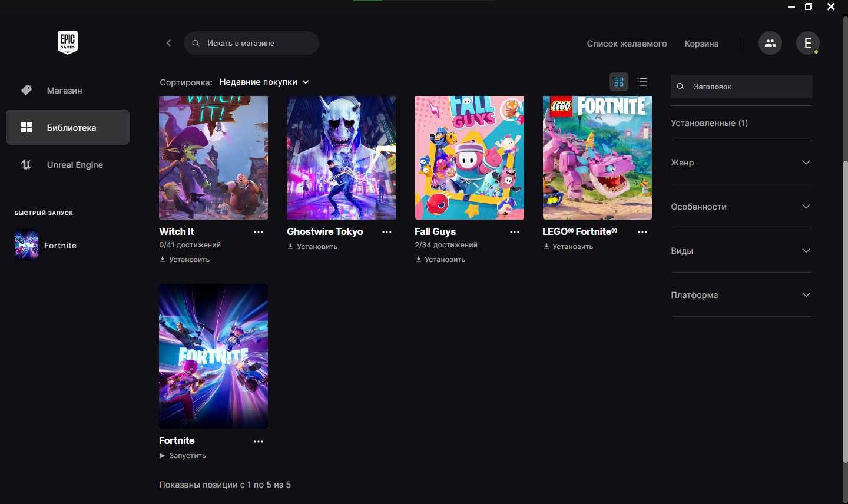
Task: Expand the Жанр filter
Action: click(x=741, y=162)
